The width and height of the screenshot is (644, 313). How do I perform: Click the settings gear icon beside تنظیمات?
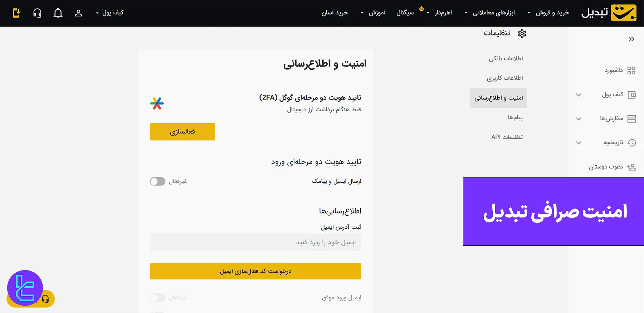[x=522, y=34]
